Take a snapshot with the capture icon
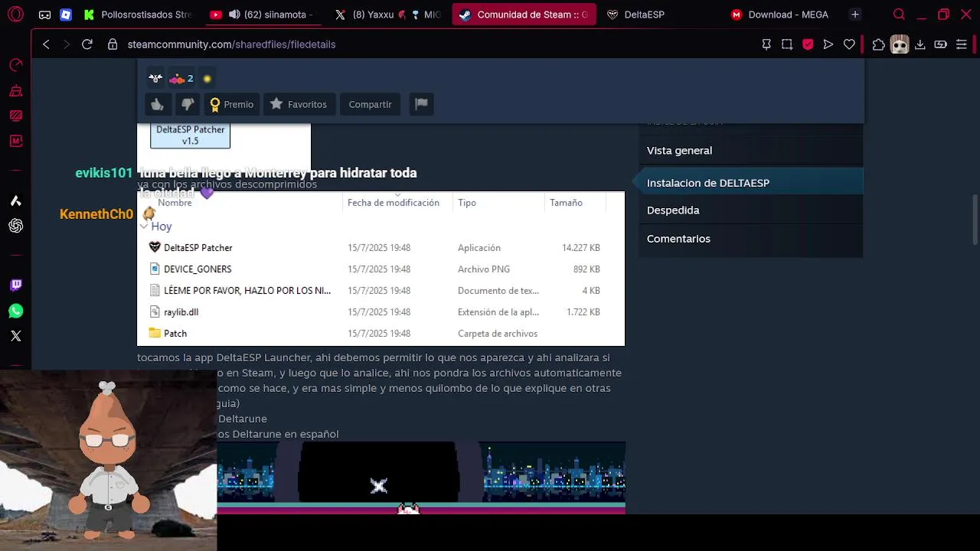The width and height of the screenshot is (980, 551). (787, 44)
